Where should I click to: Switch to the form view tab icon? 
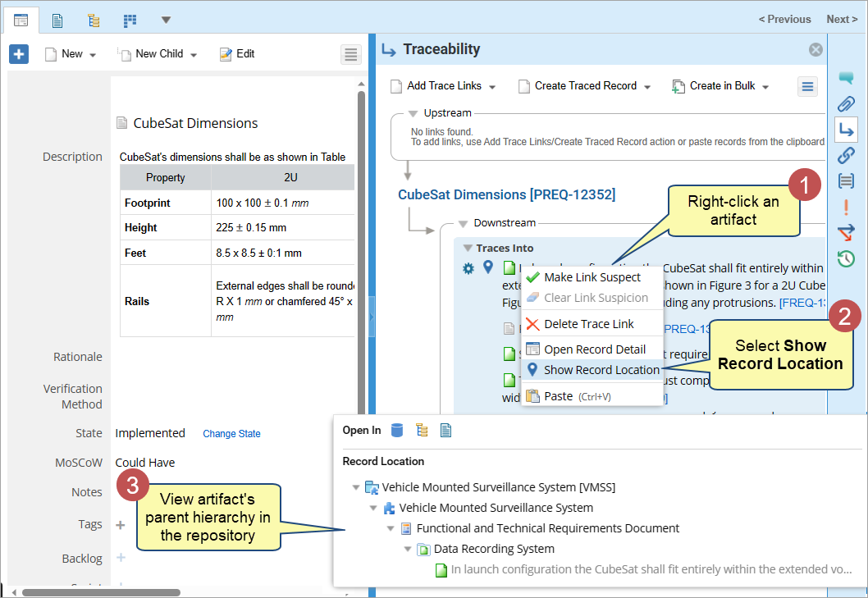point(21,21)
